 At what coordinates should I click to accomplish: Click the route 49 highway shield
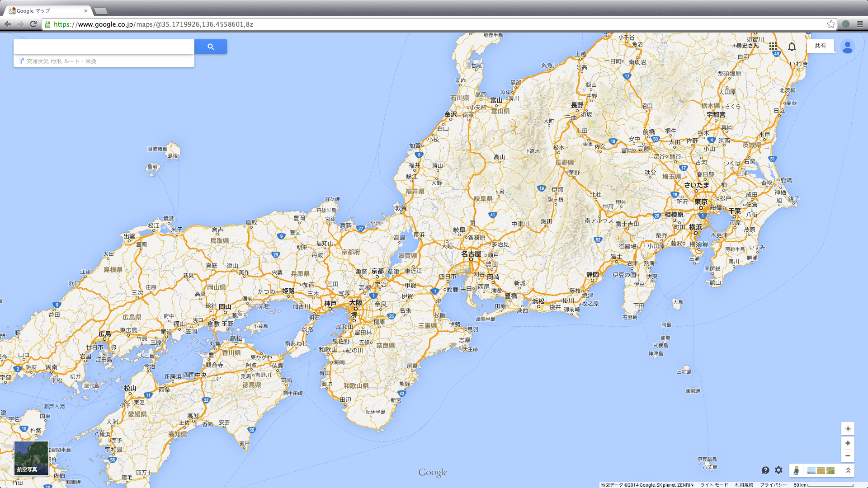(x=777, y=53)
